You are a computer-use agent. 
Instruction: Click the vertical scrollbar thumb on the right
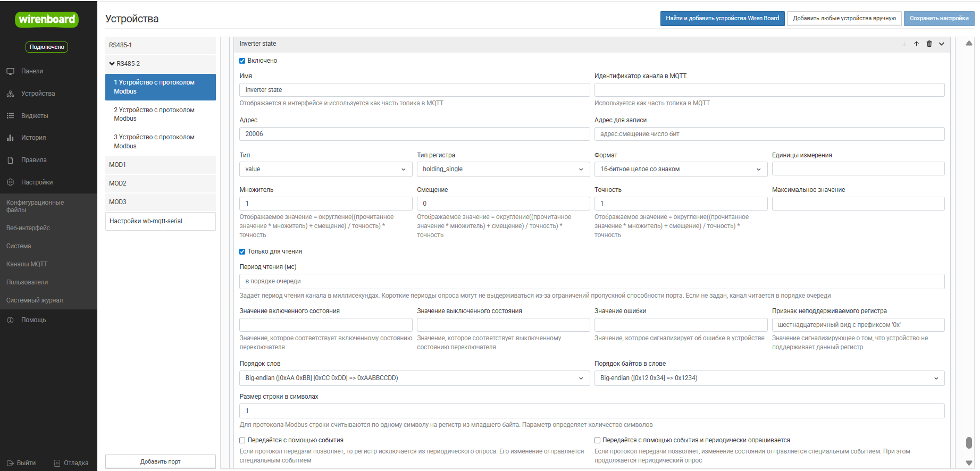click(969, 442)
